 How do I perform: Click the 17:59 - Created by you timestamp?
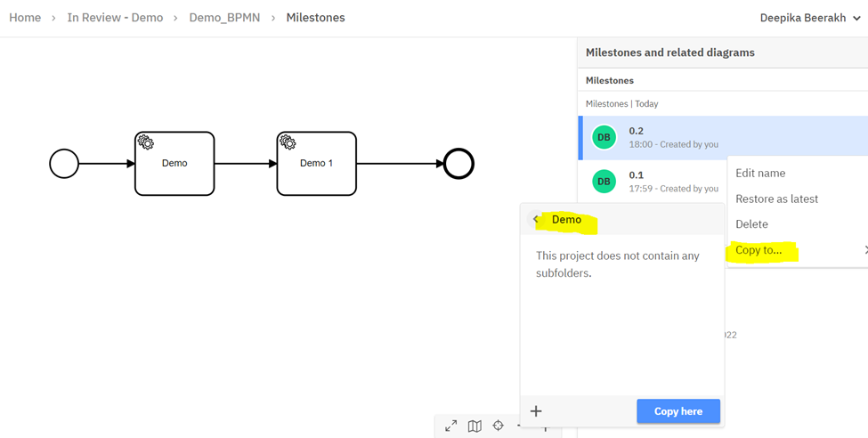click(674, 189)
